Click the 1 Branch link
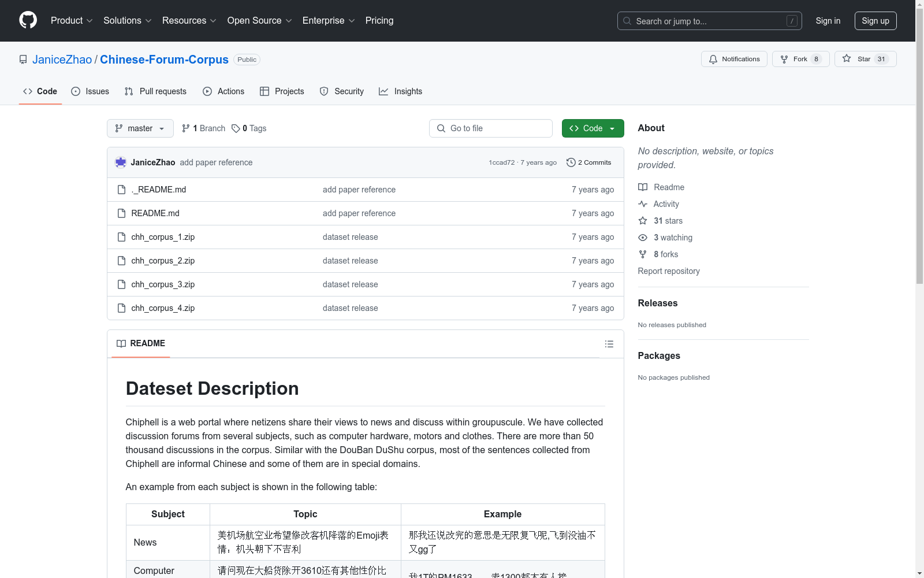Viewport: 924px width, 578px height. (x=203, y=128)
